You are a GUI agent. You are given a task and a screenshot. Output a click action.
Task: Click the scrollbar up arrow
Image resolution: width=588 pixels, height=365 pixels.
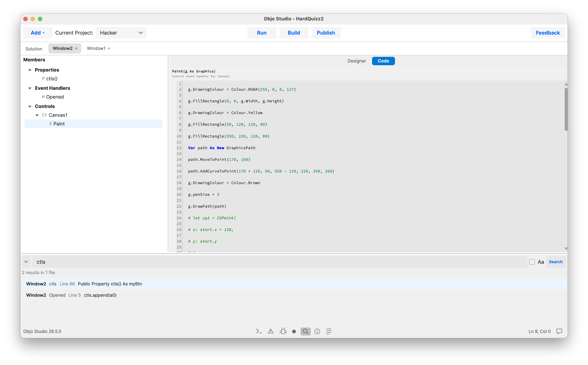566,84
